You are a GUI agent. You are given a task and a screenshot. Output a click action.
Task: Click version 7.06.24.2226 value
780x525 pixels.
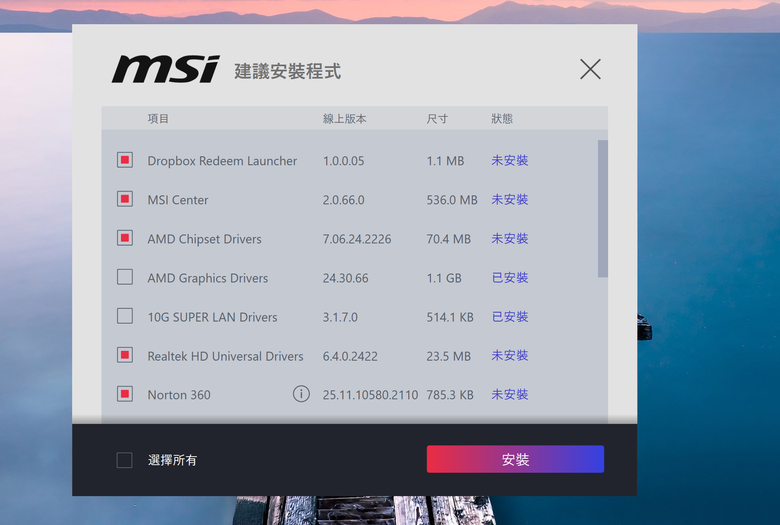pyautogui.click(x=357, y=239)
